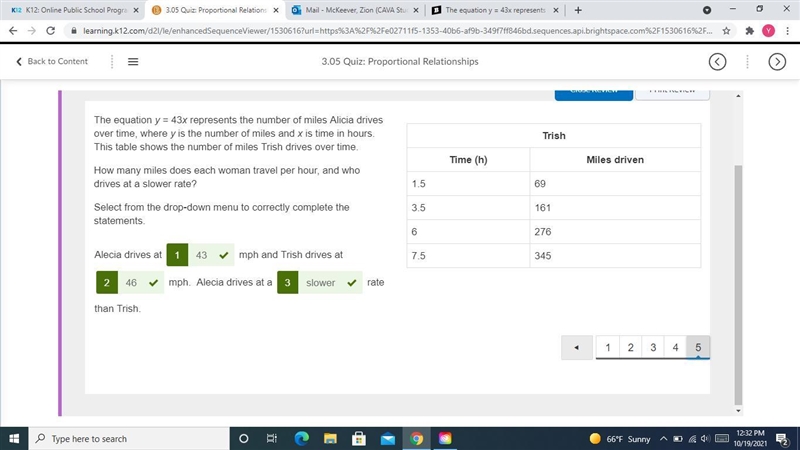Click table cell 69 miles
800x450 pixels.
pos(615,184)
